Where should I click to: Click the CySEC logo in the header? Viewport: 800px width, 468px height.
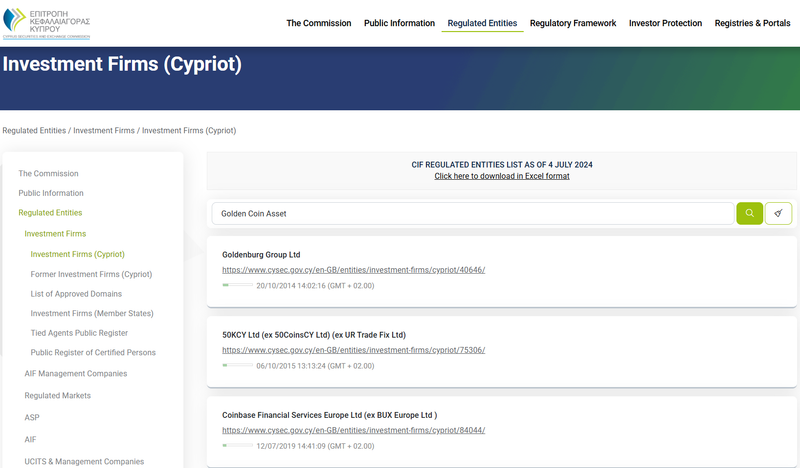click(46, 23)
